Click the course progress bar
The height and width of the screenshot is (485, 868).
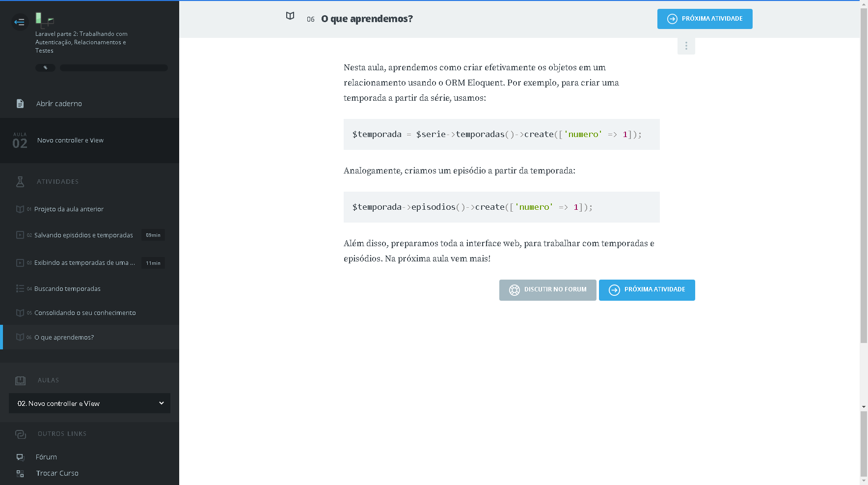click(x=113, y=68)
